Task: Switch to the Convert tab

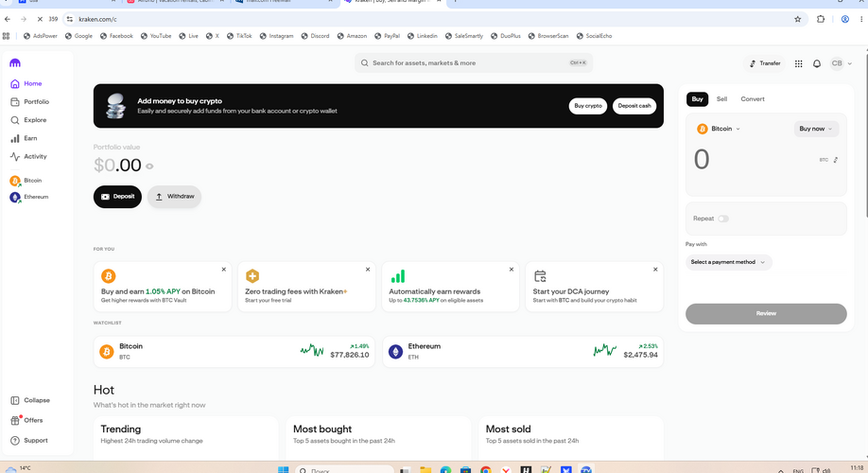Action: click(753, 99)
